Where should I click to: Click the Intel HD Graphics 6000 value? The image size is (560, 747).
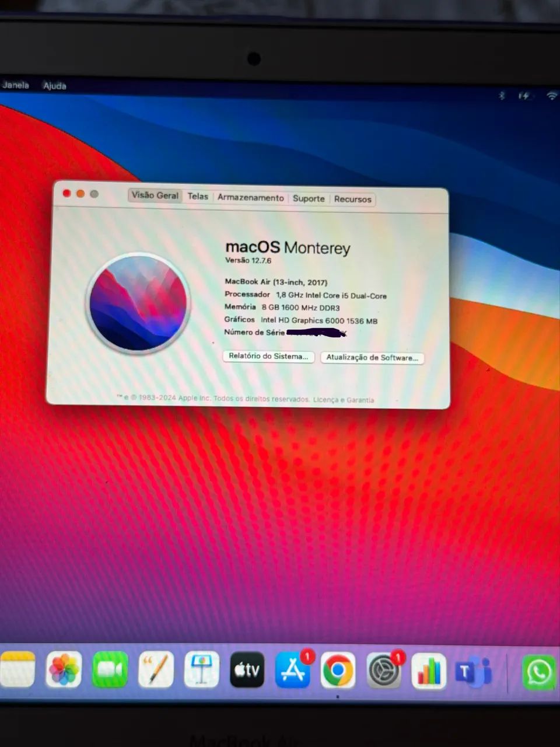point(319,320)
